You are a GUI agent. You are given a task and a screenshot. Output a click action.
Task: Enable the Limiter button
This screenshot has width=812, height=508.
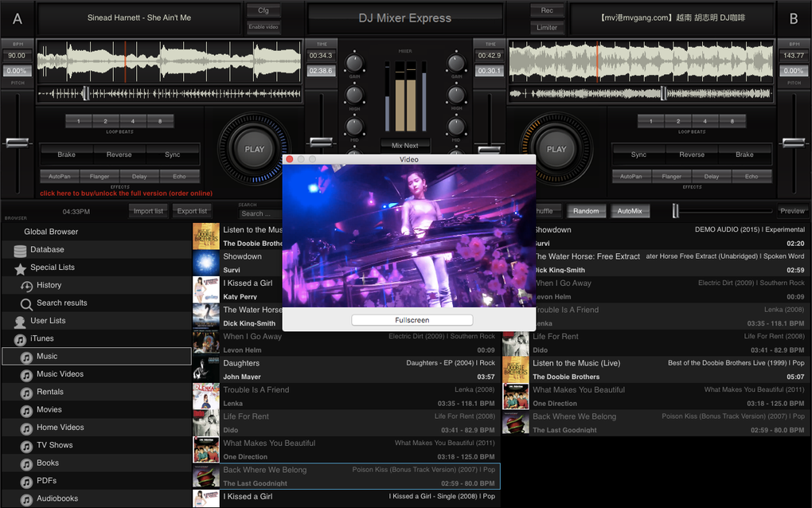click(x=547, y=27)
